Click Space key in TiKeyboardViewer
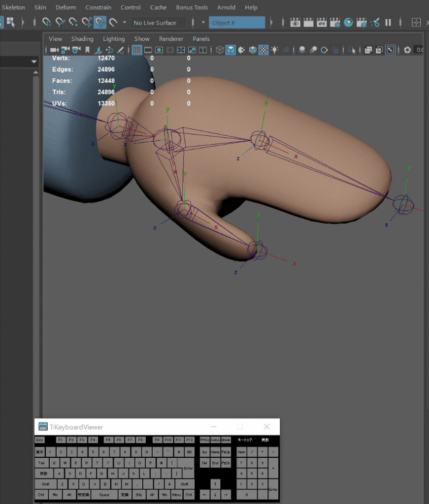This screenshot has width=429, height=504. click(104, 495)
